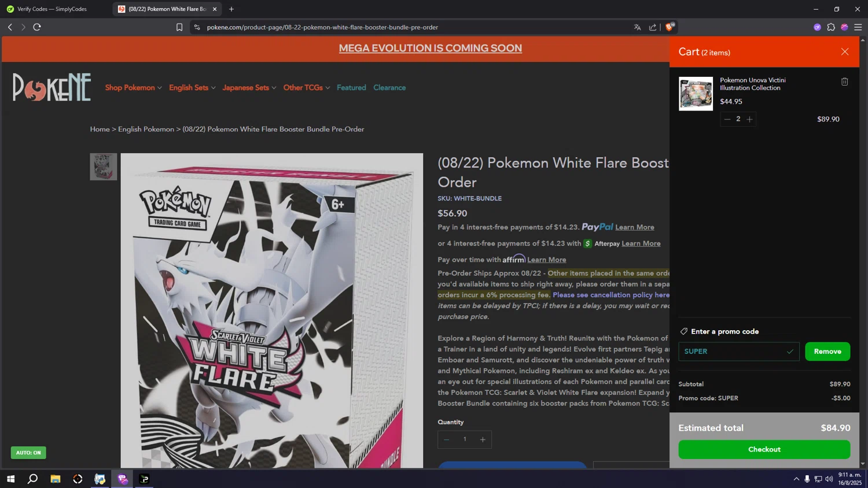Open JetBrains app in taskbar
Screen dimensions: 868x488
pyautogui.click(x=144, y=479)
